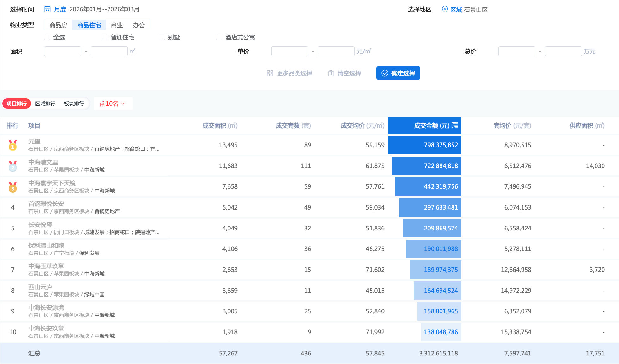619x364 pixels.
Task: Check the 全选 checkbox
Action: click(x=47, y=37)
